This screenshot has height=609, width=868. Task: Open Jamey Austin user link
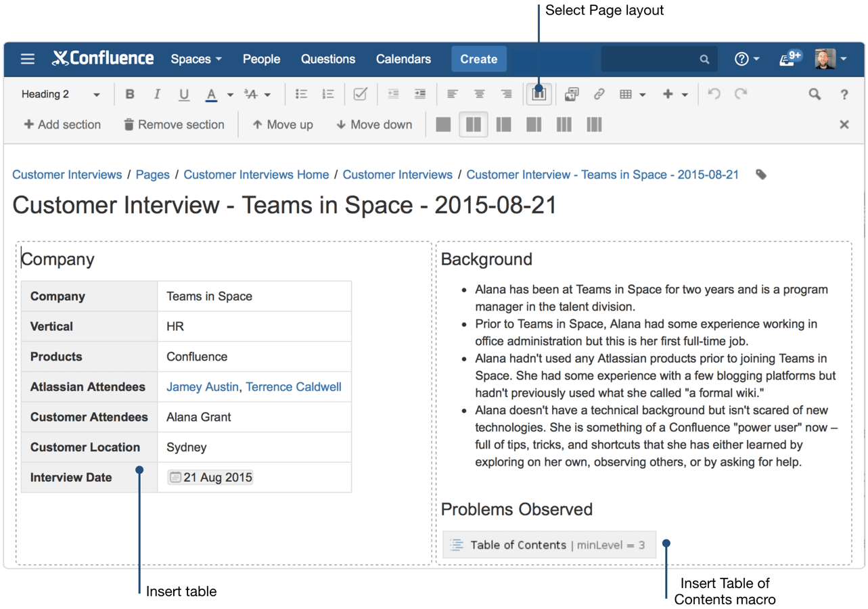pos(202,387)
